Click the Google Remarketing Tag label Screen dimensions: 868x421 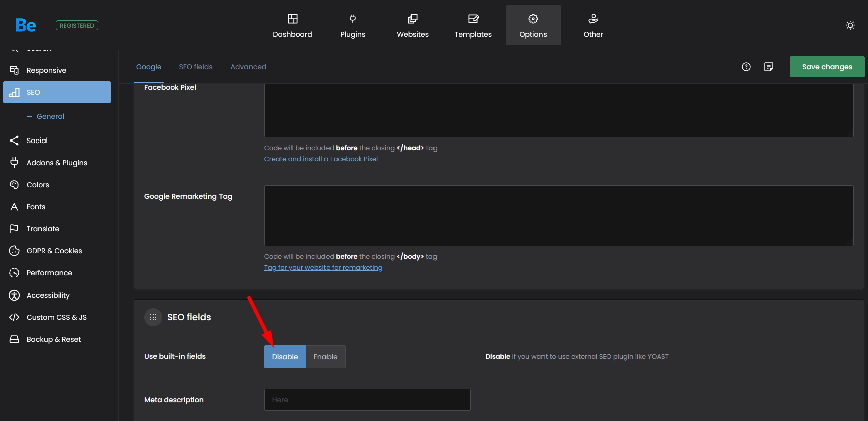(x=188, y=196)
